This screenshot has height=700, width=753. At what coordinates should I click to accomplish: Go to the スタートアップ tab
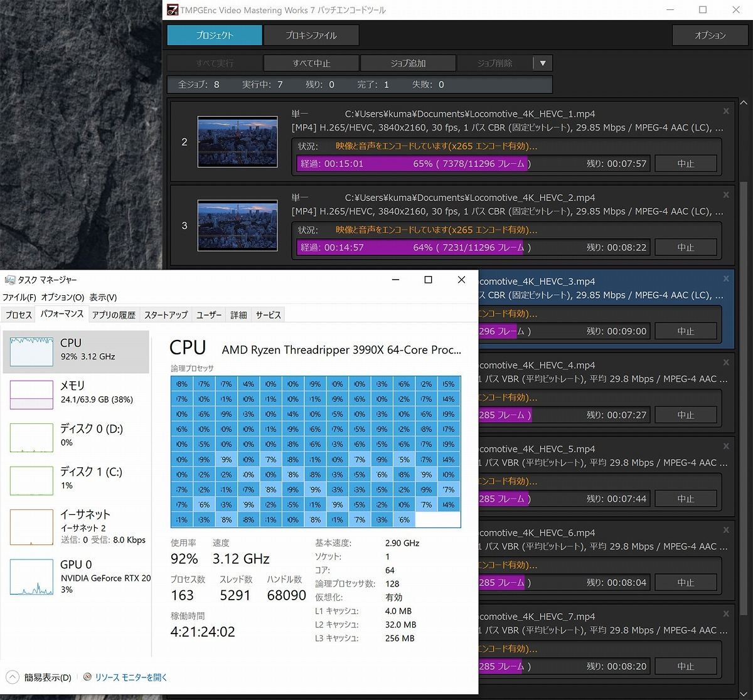click(x=166, y=315)
